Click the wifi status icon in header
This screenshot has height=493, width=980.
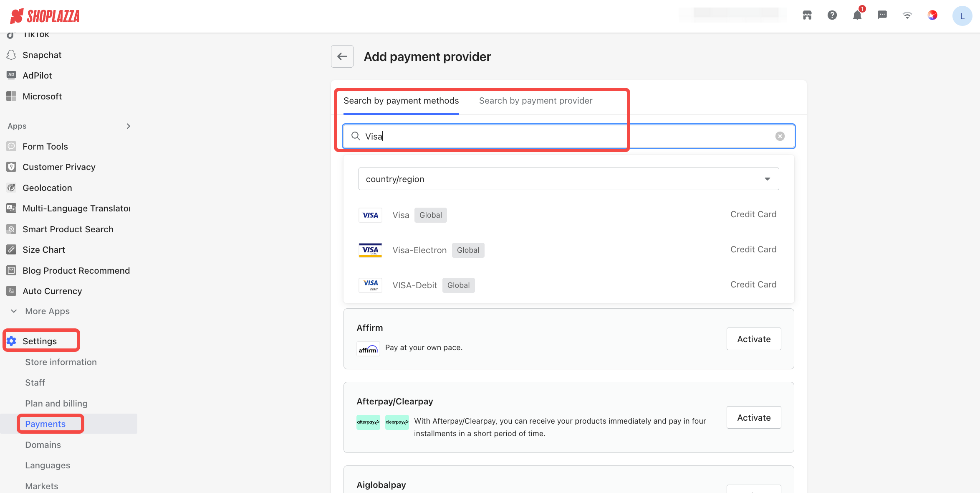pos(907,15)
